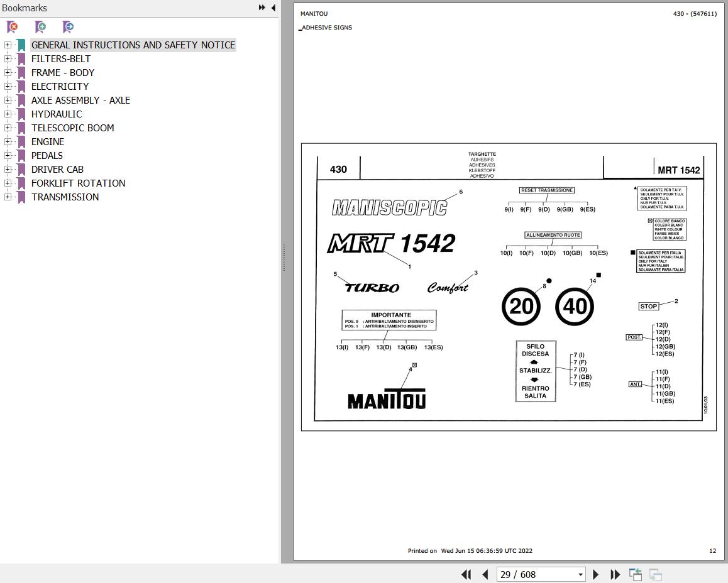
Task: Click the STOP label in diagram
Action: click(x=648, y=306)
